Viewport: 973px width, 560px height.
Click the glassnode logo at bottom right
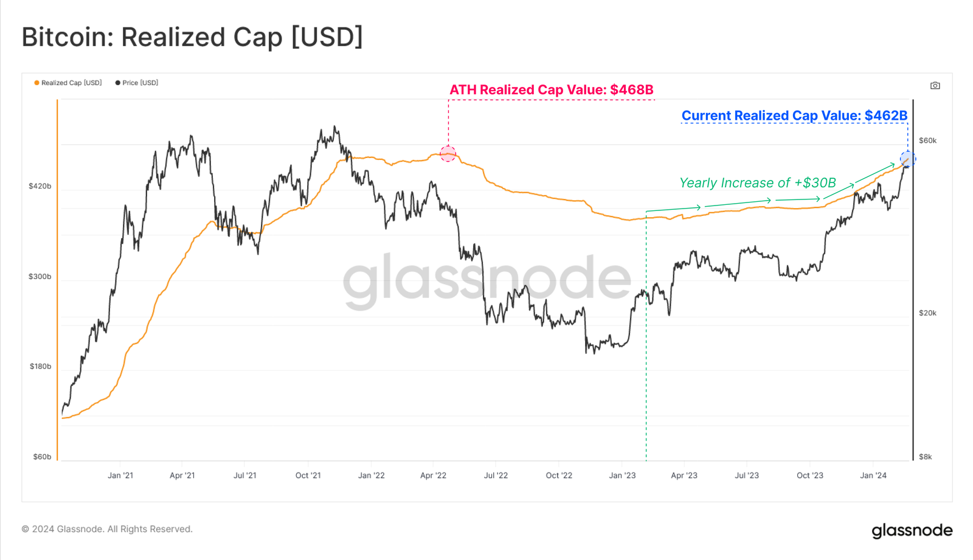(912, 530)
